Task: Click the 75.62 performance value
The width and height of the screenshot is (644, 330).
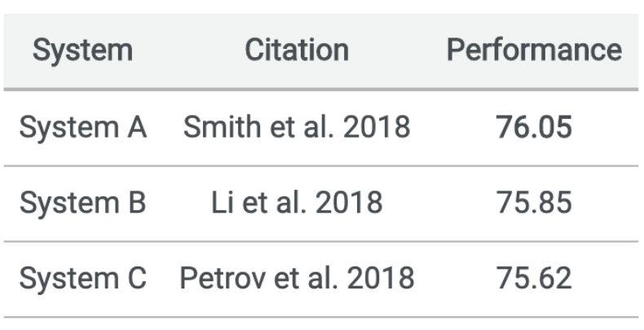Action: pyautogui.click(x=534, y=279)
